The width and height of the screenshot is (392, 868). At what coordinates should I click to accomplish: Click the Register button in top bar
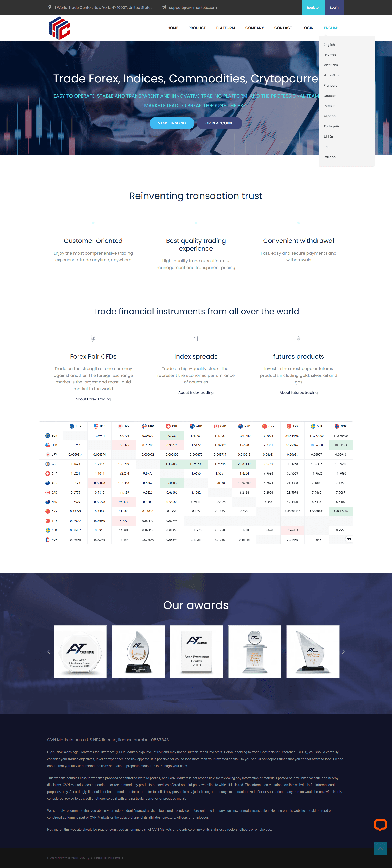click(313, 7)
